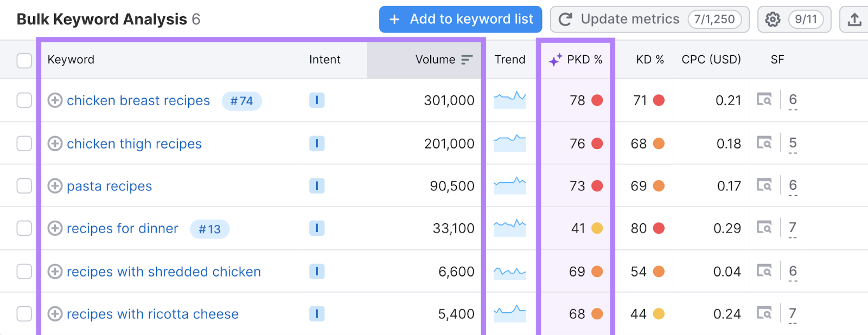Open trend chart for chicken thigh recipes

point(510,144)
